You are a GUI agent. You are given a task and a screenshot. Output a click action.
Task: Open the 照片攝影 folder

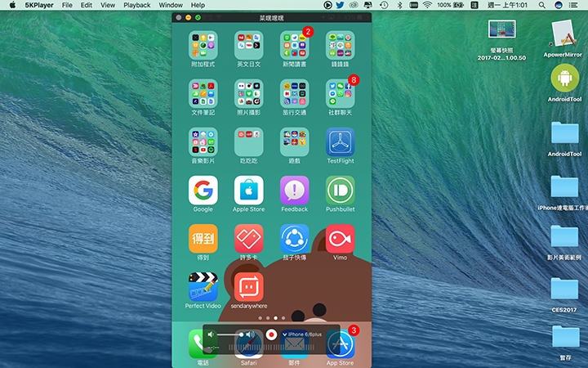point(248,93)
